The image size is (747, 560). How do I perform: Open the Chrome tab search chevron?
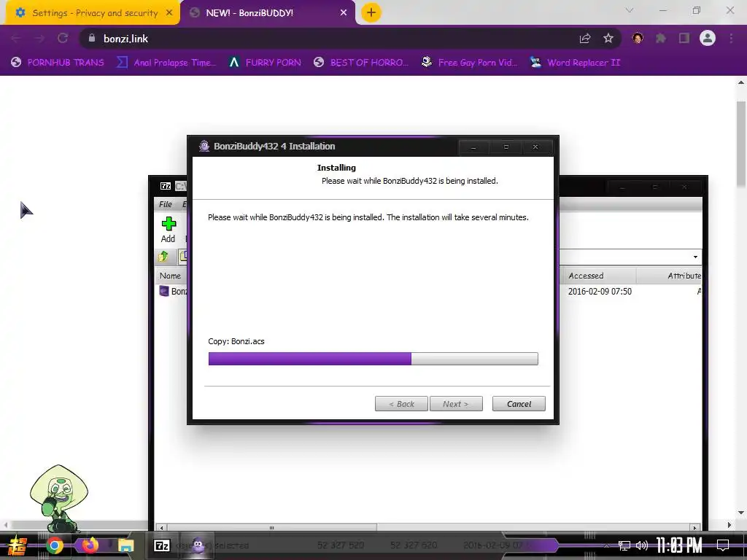point(630,10)
